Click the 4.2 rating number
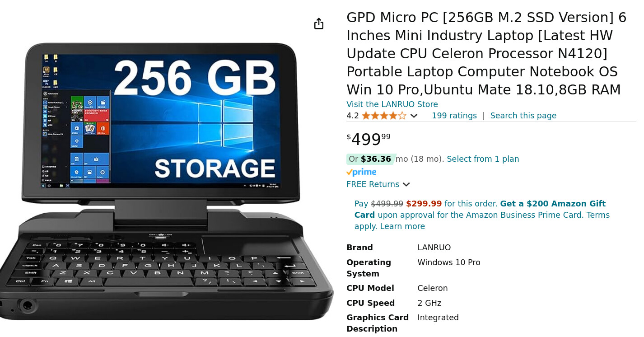Screen dimensions: 644x337 [353, 116]
